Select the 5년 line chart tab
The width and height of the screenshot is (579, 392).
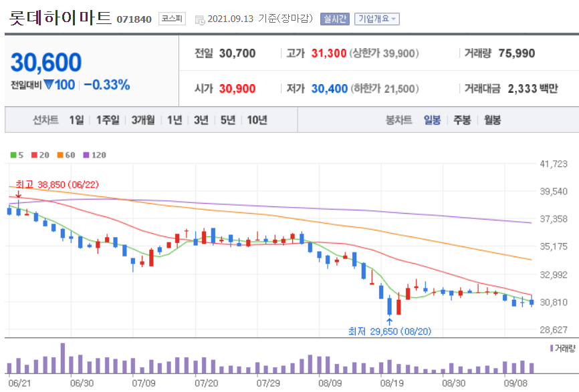(x=228, y=120)
